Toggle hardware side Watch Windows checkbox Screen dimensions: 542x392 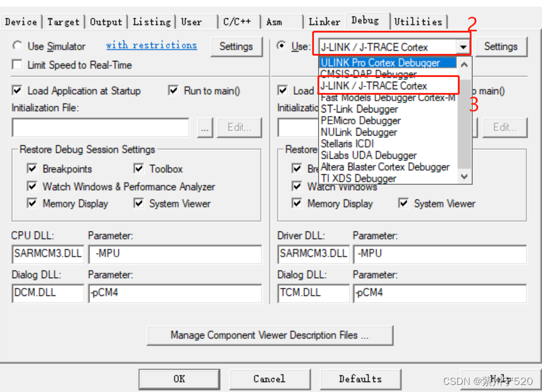pyautogui.click(x=297, y=187)
